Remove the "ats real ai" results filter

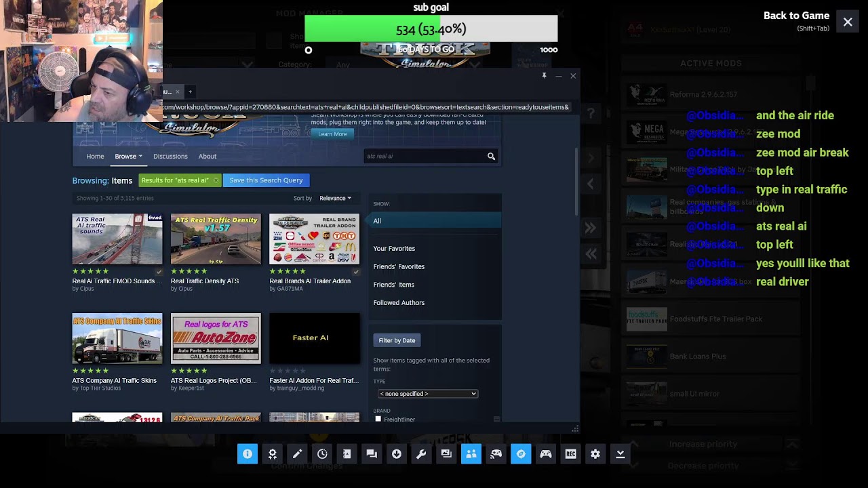pos(216,180)
